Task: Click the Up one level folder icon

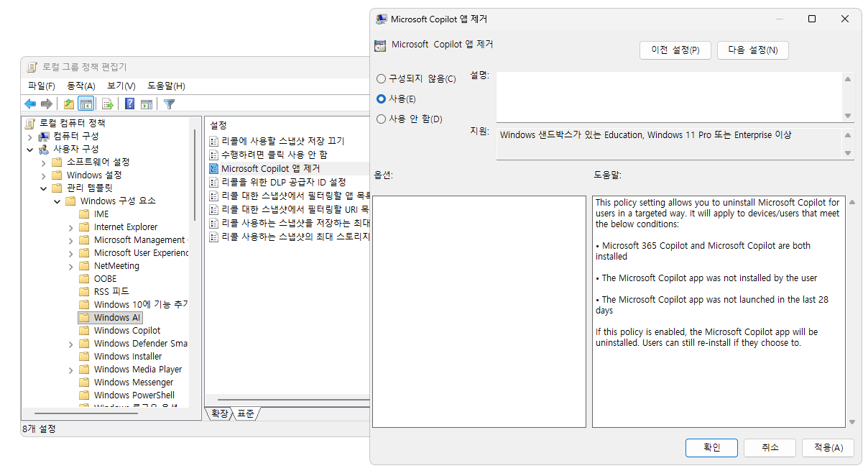Action: coord(69,104)
